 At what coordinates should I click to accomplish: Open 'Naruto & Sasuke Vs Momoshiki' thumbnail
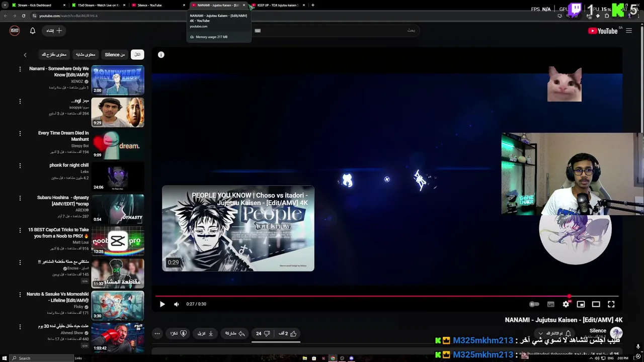point(118,305)
